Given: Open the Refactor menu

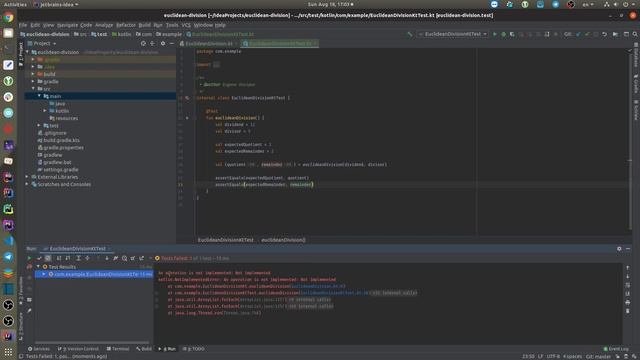Looking at the screenshot, I should pyautogui.click(x=126, y=25).
